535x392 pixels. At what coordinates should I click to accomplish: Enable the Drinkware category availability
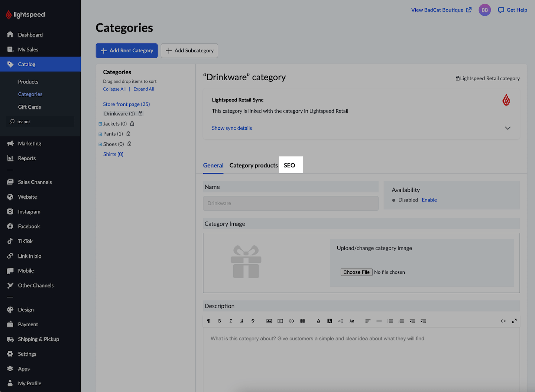click(x=429, y=200)
